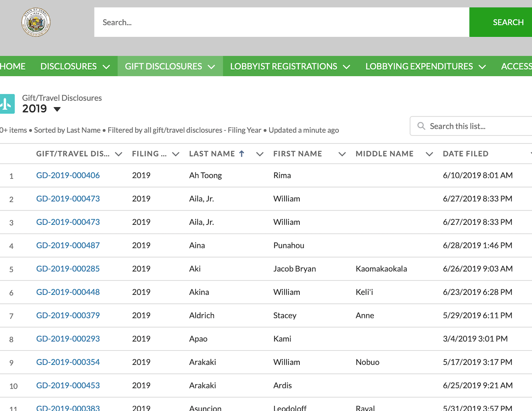Go to the Home tab
The height and width of the screenshot is (411, 532).
tap(13, 67)
